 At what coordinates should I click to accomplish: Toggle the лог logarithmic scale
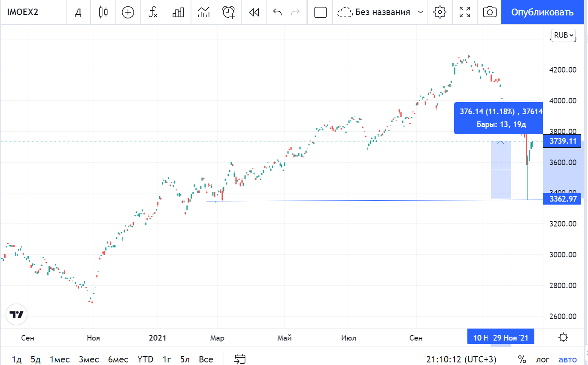tap(543, 359)
